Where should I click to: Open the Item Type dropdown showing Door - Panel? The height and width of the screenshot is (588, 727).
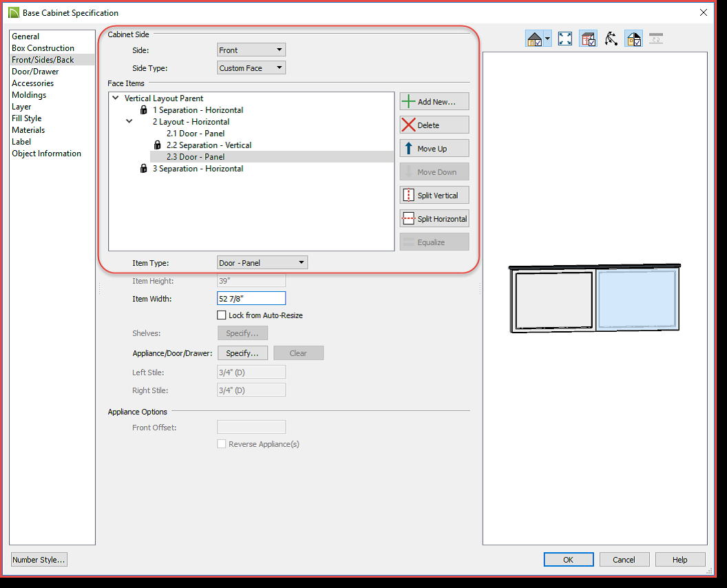(x=262, y=262)
